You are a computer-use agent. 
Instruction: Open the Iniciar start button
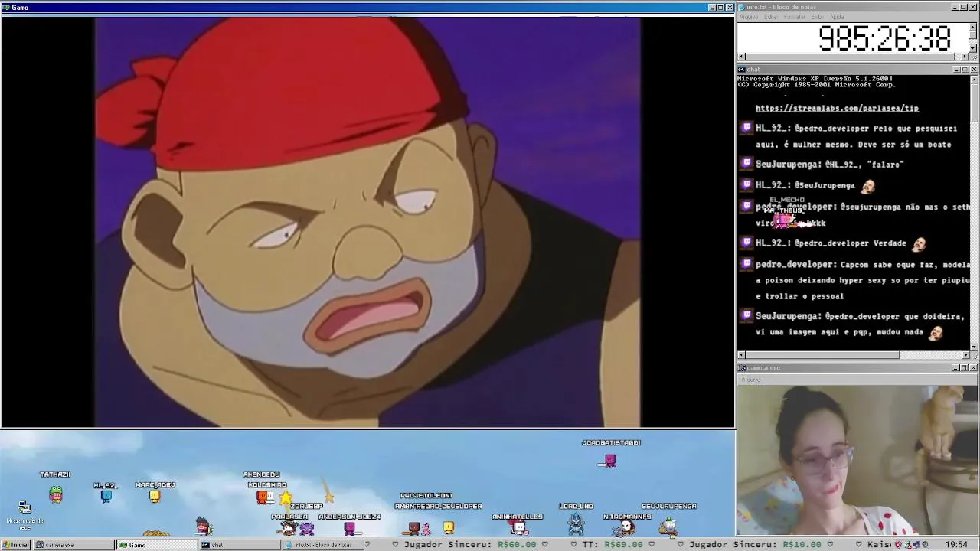point(15,545)
